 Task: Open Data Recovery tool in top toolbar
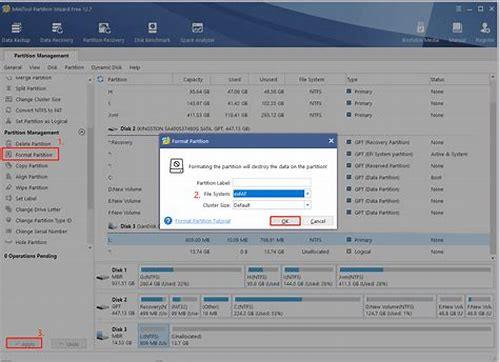pyautogui.click(x=57, y=33)
